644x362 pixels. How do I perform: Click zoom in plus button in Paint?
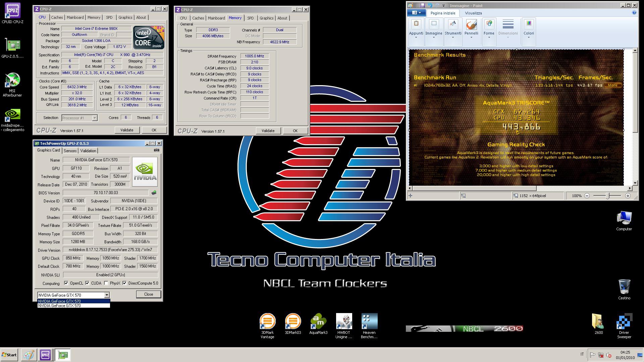tap(628, 196)
